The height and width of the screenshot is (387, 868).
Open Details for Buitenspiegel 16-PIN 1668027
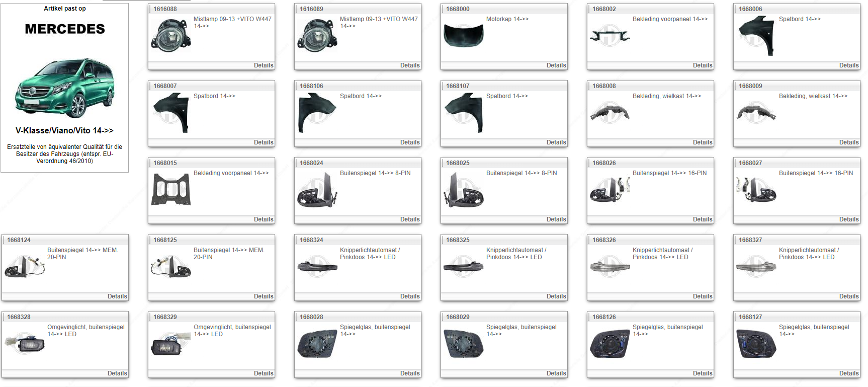(848, 219)
